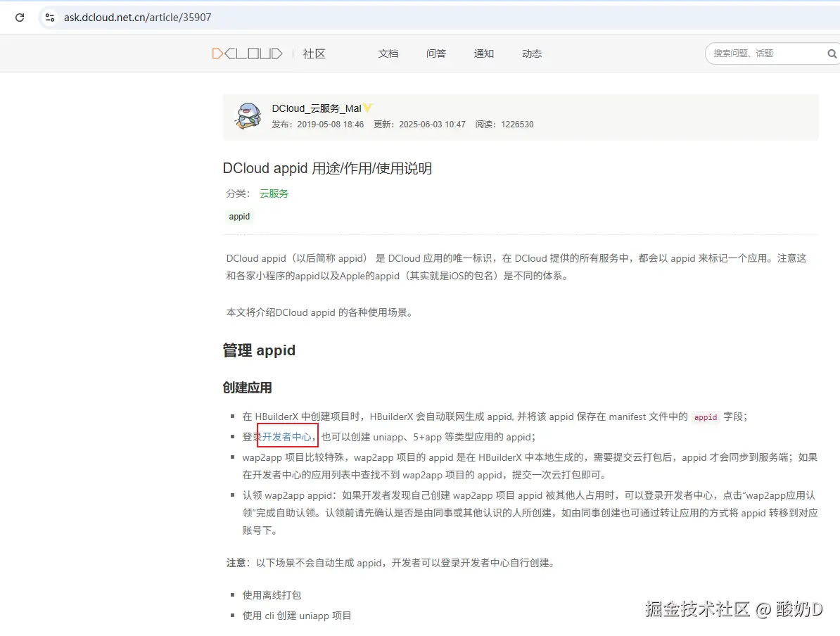Image resolution: width=840 pixels, height=636 pixels.
Task: Click the DCloud logo in the header
Action: tap(247, 53)
